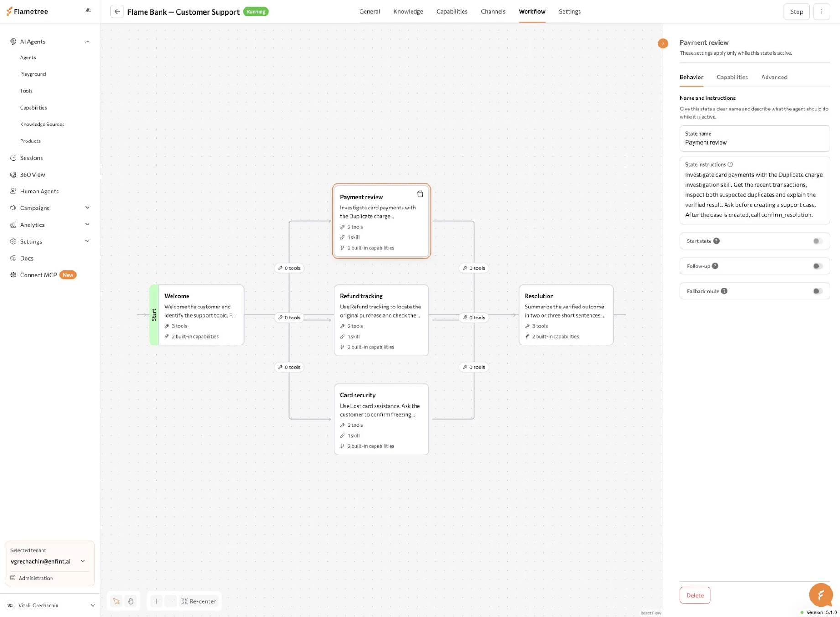Collapse the right panel with orange arrow
Image resolution: width=840 pixels, height=617 pixels.
click(663, 43)
